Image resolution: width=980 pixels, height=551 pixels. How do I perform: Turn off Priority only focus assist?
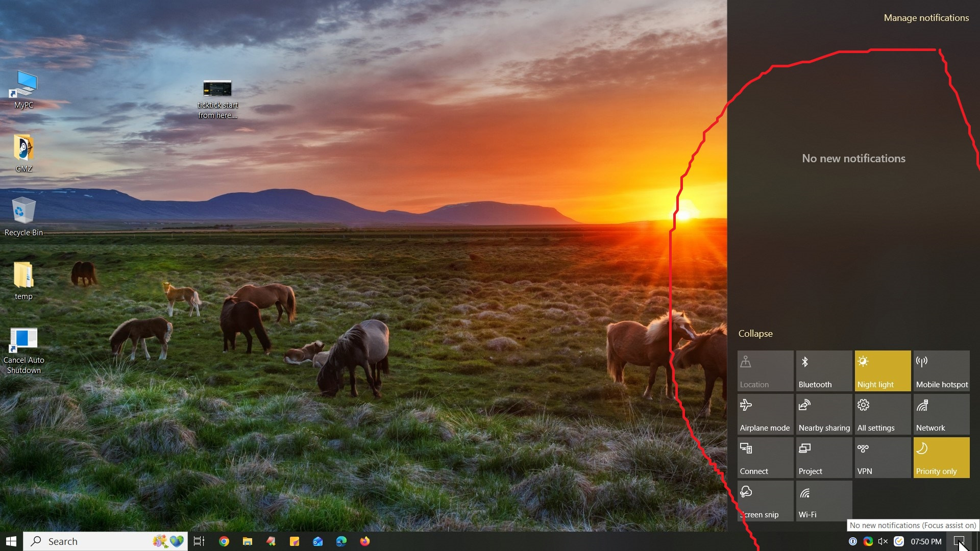tap(941, 458)
